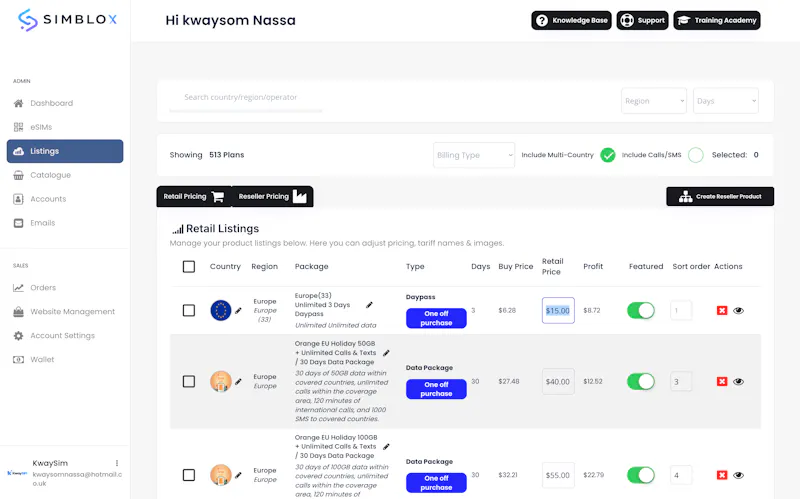Click the Buy Price column header
The width and height of the screenshot is (800, 499).
[x=515, y=266]
